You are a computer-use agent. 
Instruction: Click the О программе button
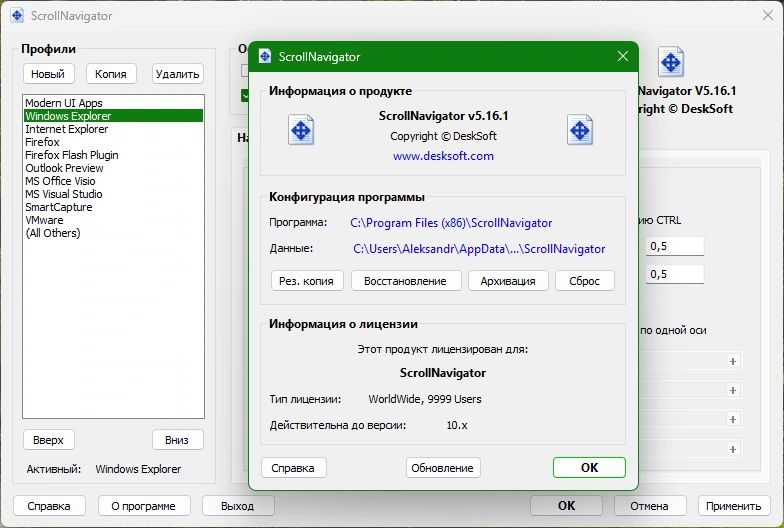click(x=144, y=506)
